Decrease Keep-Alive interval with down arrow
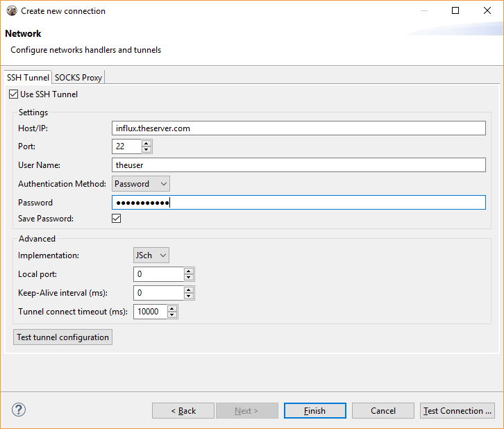 click(x=189, y=296)
